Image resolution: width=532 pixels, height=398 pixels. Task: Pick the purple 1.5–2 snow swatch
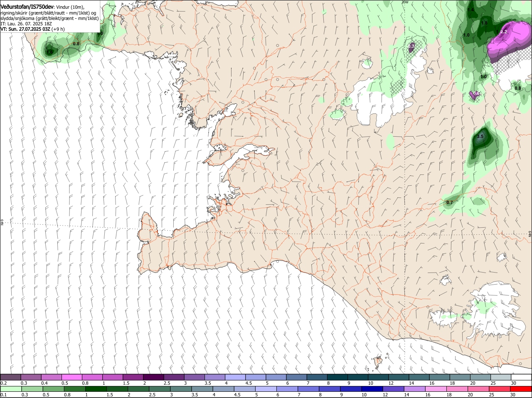point(133,377)
